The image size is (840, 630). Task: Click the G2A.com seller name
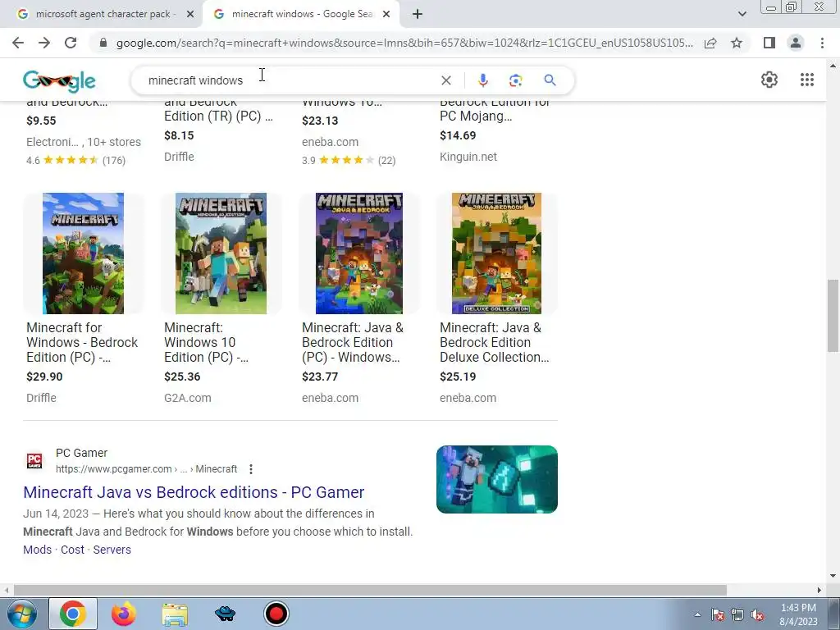(x=188, y=398)
